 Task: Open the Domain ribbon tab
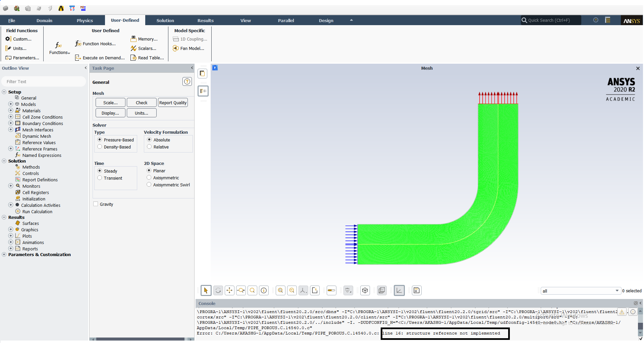pos(44,20)
